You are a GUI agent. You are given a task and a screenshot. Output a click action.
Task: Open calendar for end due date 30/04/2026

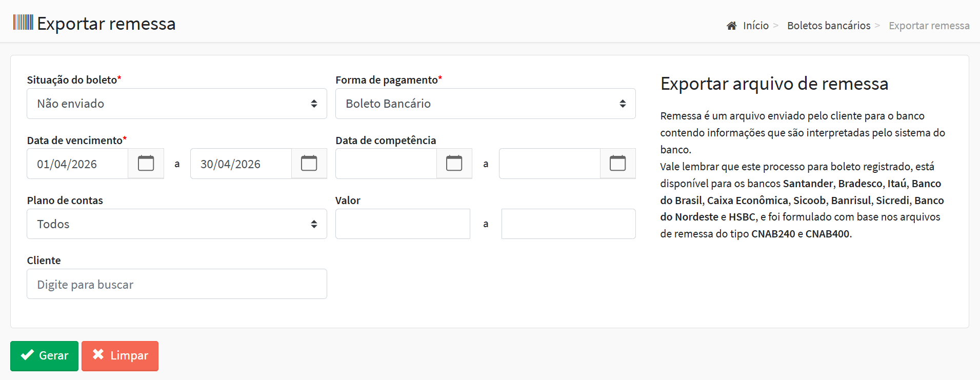(309, 164)
